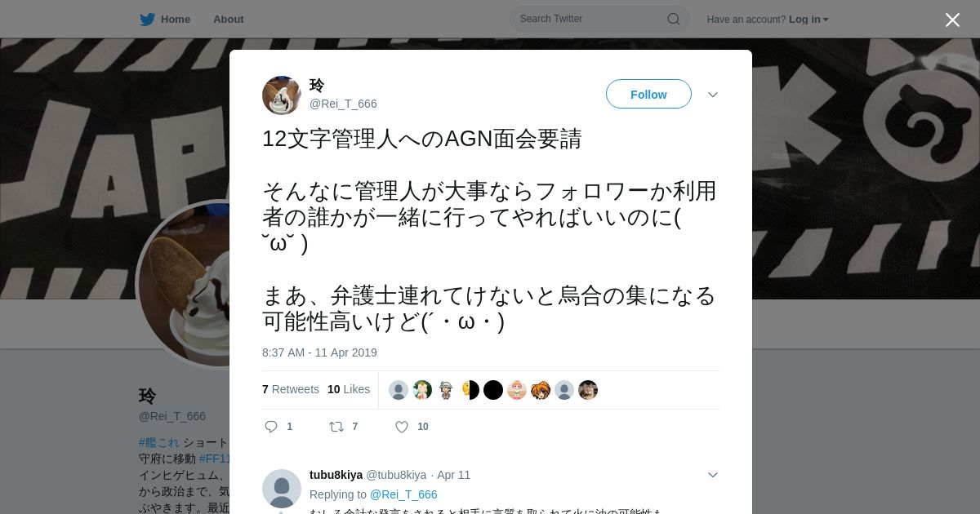Click the retweet arrows icon
The image size is (980, 514).
[x=336, y=427]
